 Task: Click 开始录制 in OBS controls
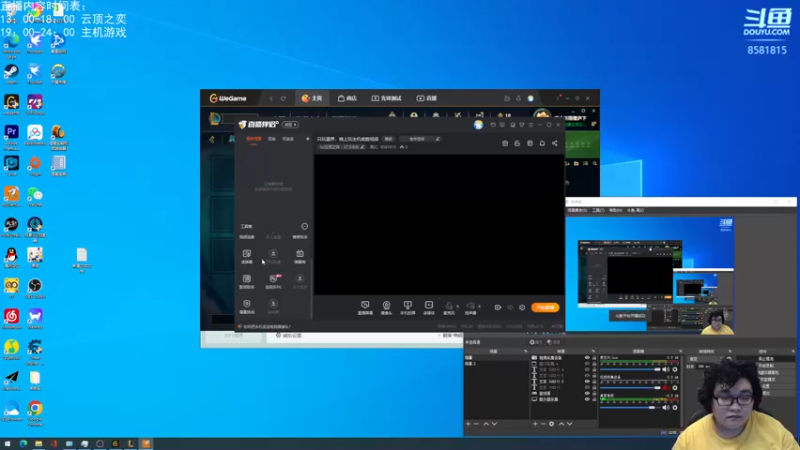767,366
